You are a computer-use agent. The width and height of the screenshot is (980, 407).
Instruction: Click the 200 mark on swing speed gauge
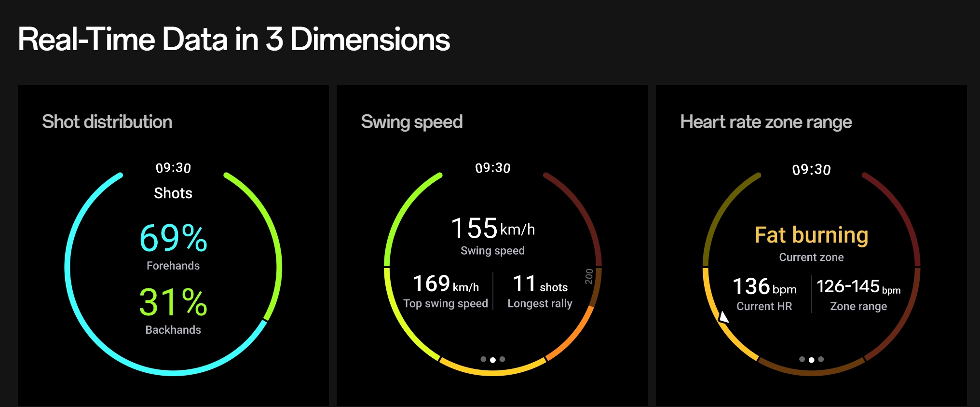589,276
